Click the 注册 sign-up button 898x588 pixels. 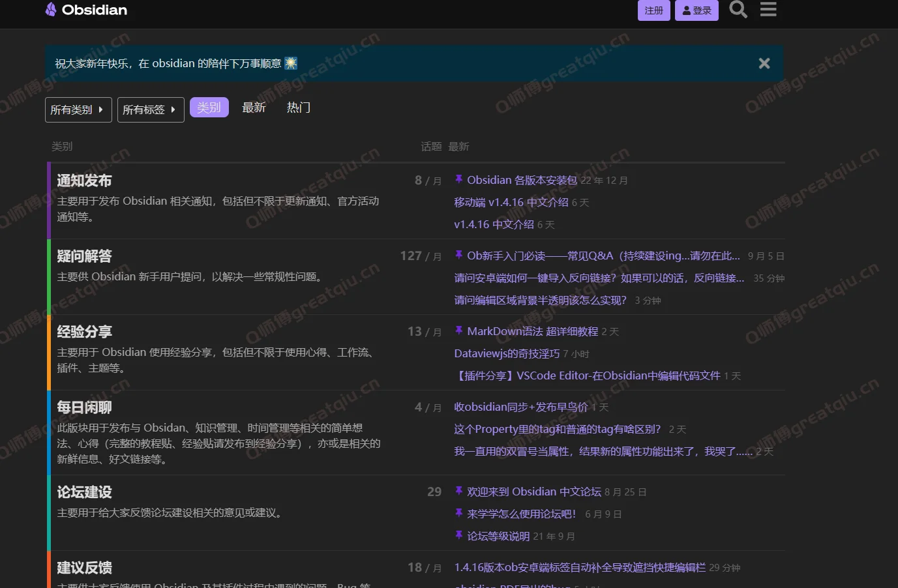click(x=653, y=10)
